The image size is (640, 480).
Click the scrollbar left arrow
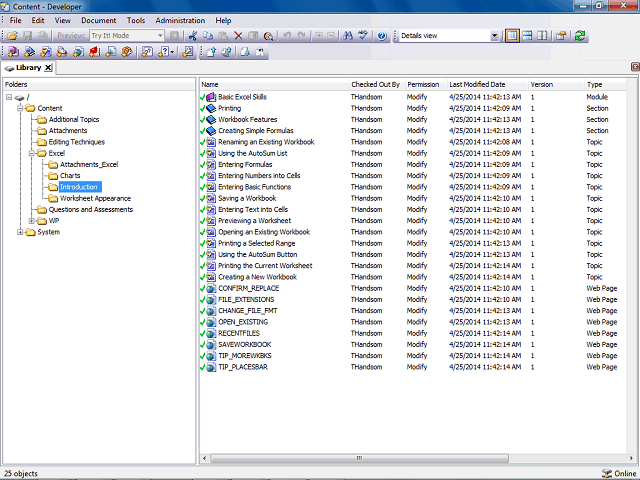coord(204,458)
